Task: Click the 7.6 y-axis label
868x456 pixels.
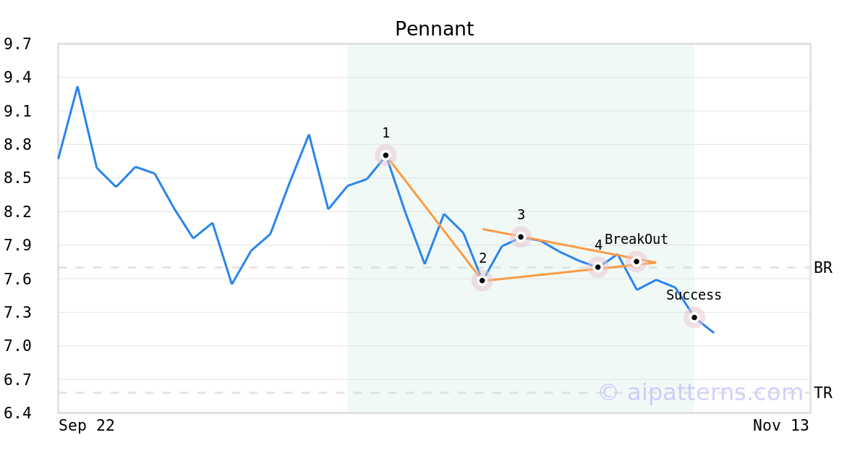Action: coord(17,279)
